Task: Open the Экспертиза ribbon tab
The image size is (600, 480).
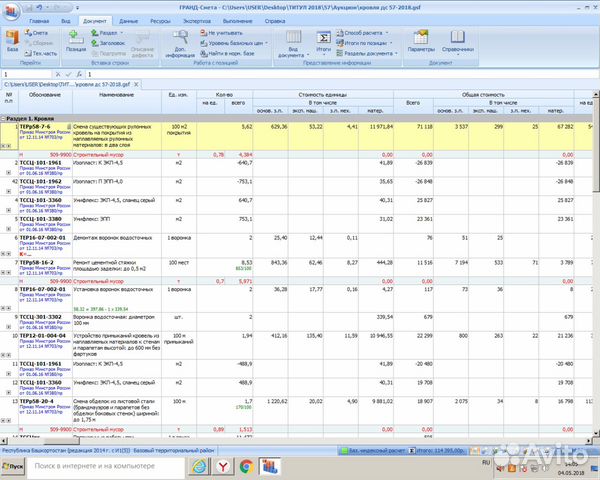Action: (197, 20)
